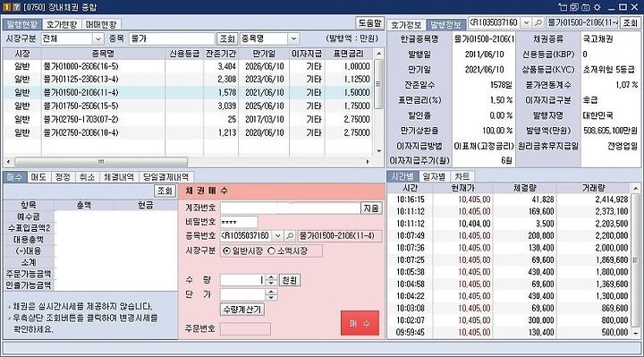644x357 pixels.
Task: Click the 지움 button beside 계좌번호
Action: tap(371, 208)
